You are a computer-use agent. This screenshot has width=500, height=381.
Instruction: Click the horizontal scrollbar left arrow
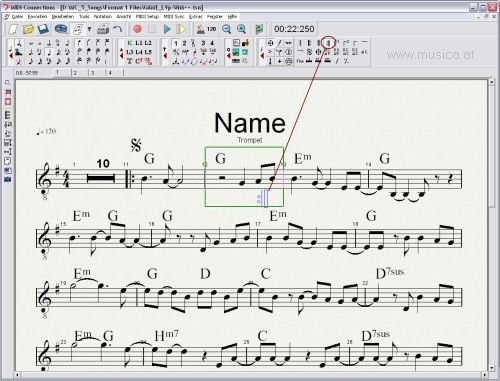point(18,375)
